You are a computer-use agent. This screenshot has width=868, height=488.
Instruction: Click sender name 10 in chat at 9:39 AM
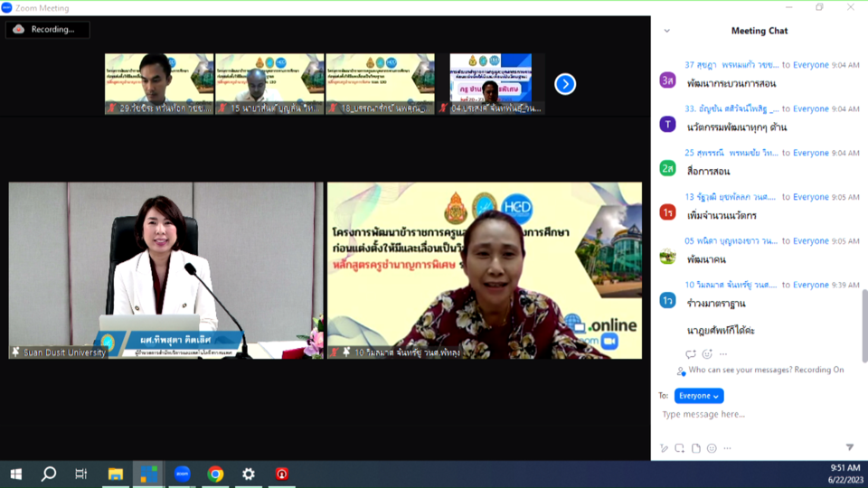(731, 285)
